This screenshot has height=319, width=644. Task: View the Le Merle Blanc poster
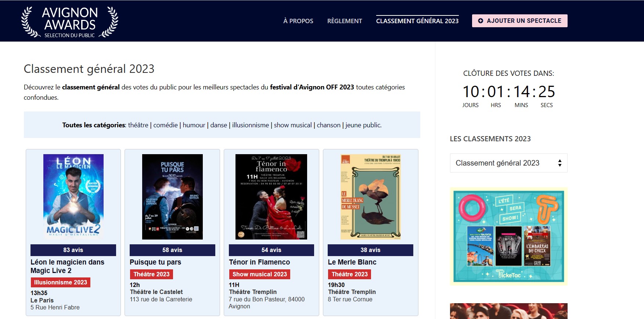[x=370, y=197]
